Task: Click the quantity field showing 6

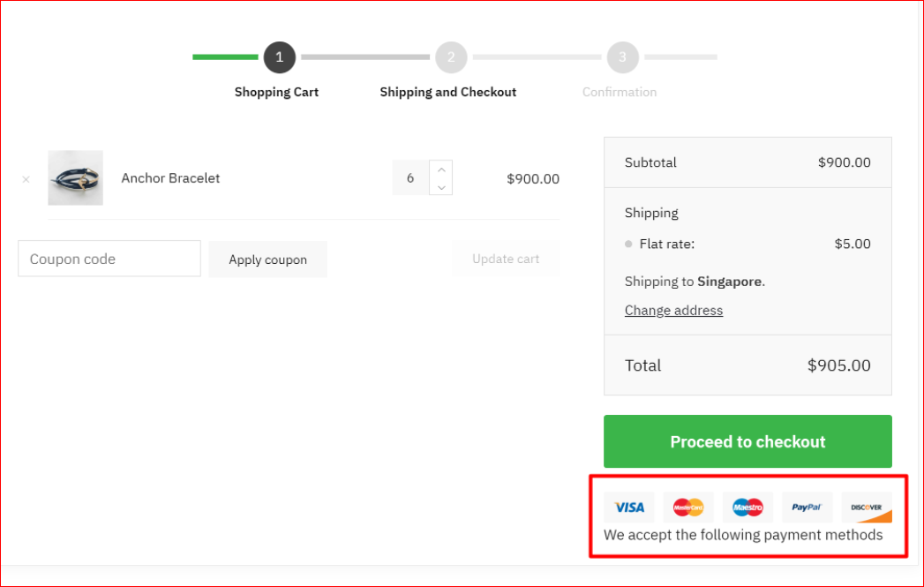Action: click(410, 178)
